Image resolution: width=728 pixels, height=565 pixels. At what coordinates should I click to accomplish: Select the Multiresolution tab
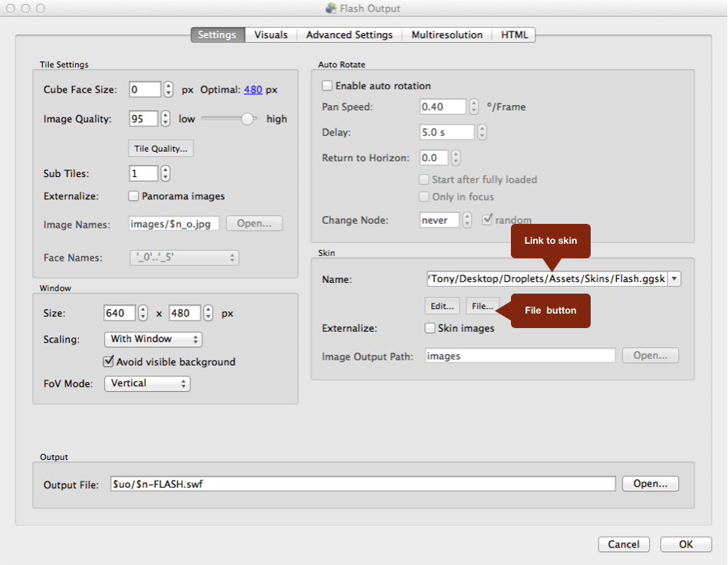coord(446,34)
